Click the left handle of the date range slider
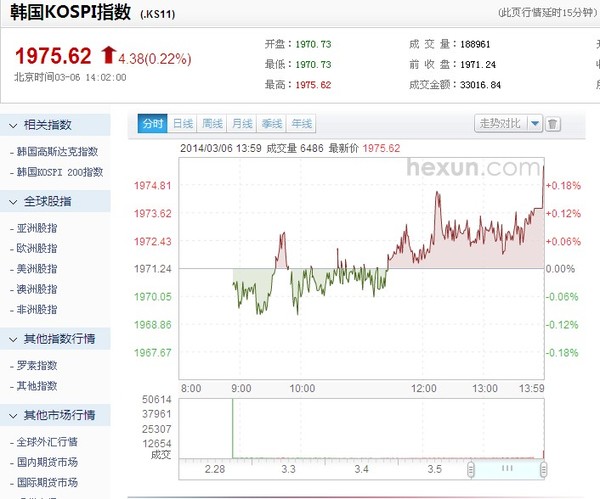Screen dimensions: 600x499 471,470
